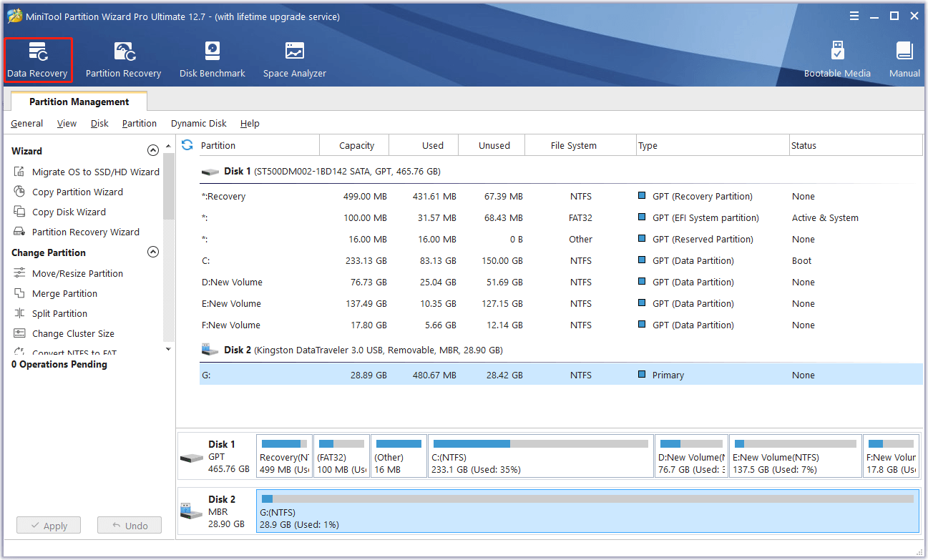Image resolution: width=928 pixels, height=560 pixels.
Task: Sort by Unused column header
Action: 491,145
